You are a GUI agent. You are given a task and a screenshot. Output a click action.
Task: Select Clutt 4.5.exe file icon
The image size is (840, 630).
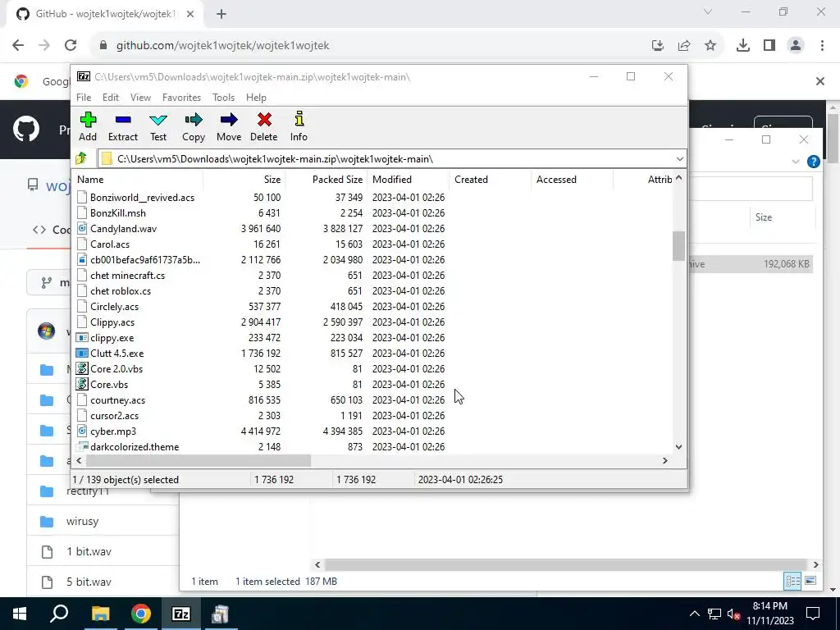81,354
